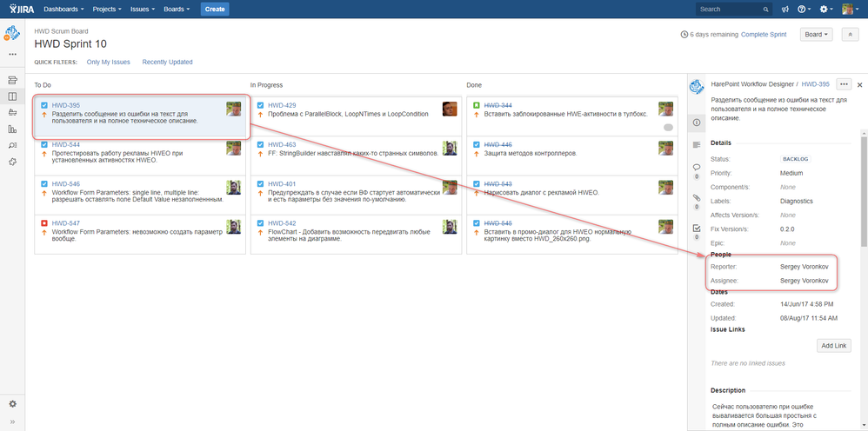Screen dimensions: 868x431
Task: Click the HWD-395 task type icon
Action: (44, 105)
